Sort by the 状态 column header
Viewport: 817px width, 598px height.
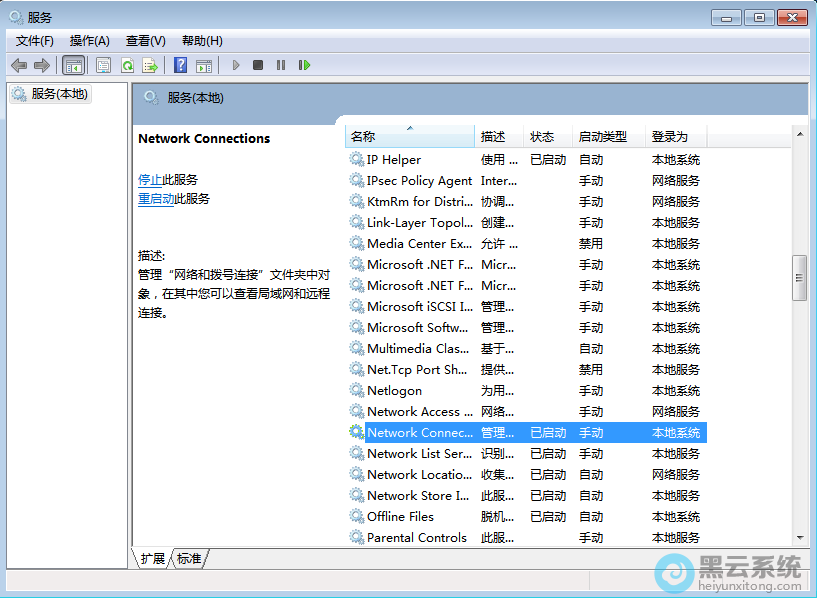548,136
